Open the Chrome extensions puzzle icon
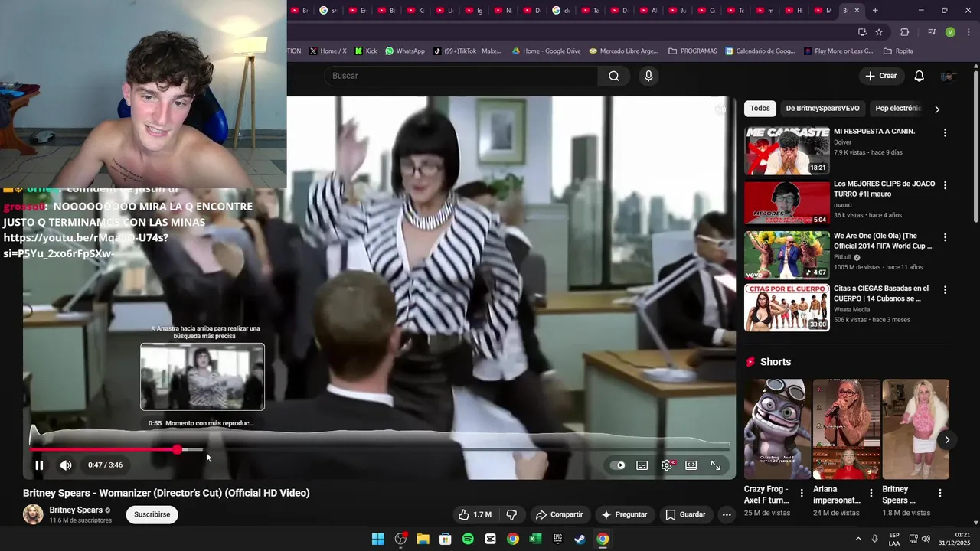 tap(904, 32)
